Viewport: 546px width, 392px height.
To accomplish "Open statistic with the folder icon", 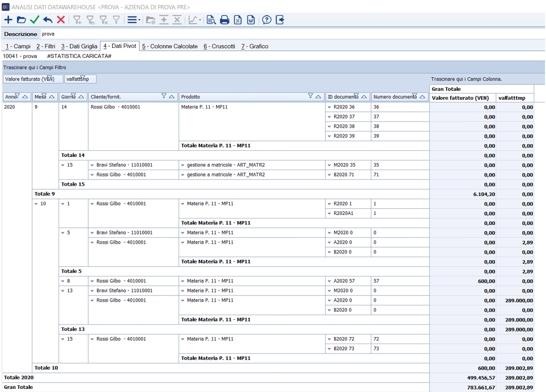I will pos(21,20).
